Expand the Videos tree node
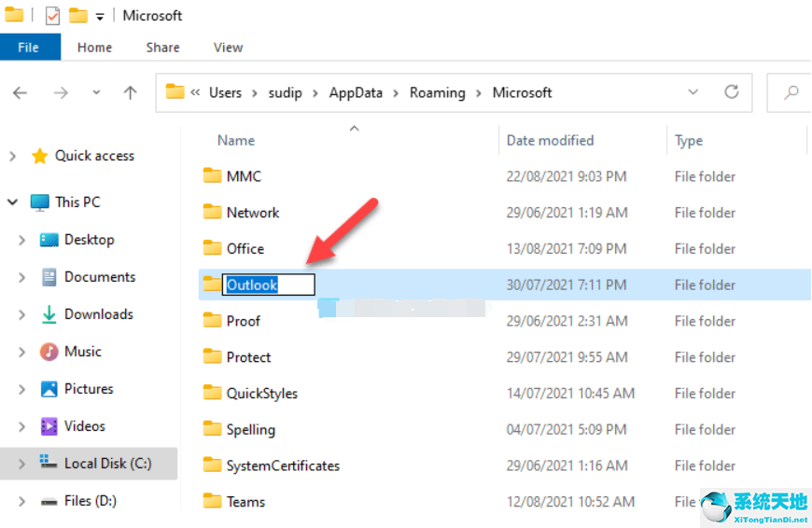 pos(21,426)
